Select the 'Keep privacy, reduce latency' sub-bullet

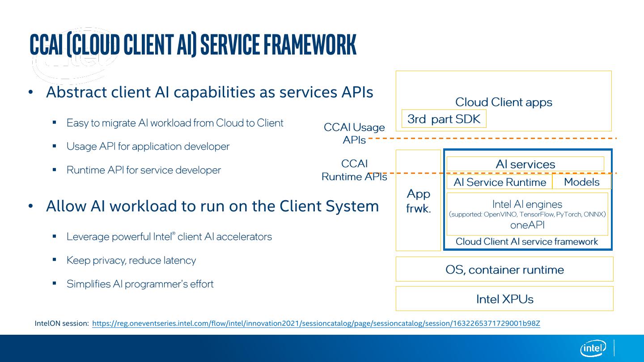[x=131, y=260]
